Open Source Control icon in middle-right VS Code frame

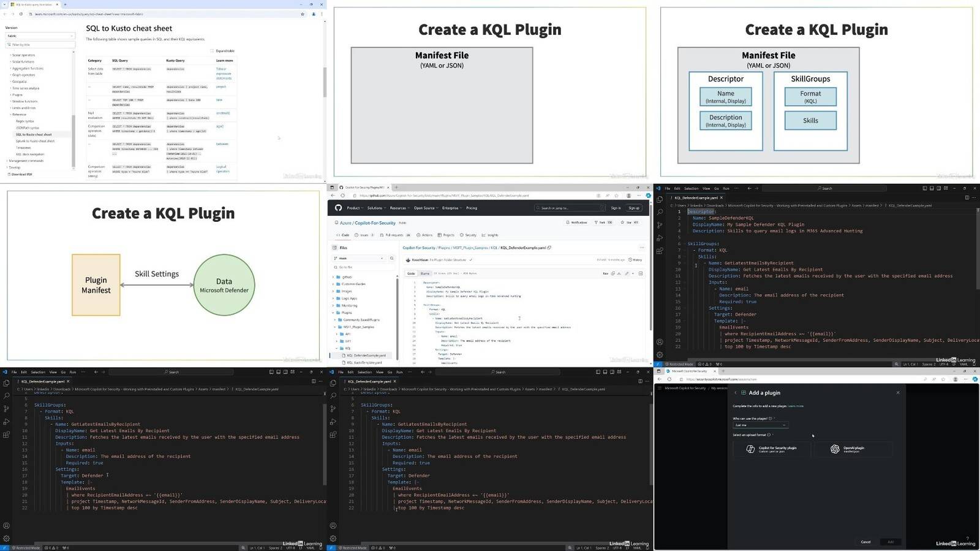click(660, 225)
